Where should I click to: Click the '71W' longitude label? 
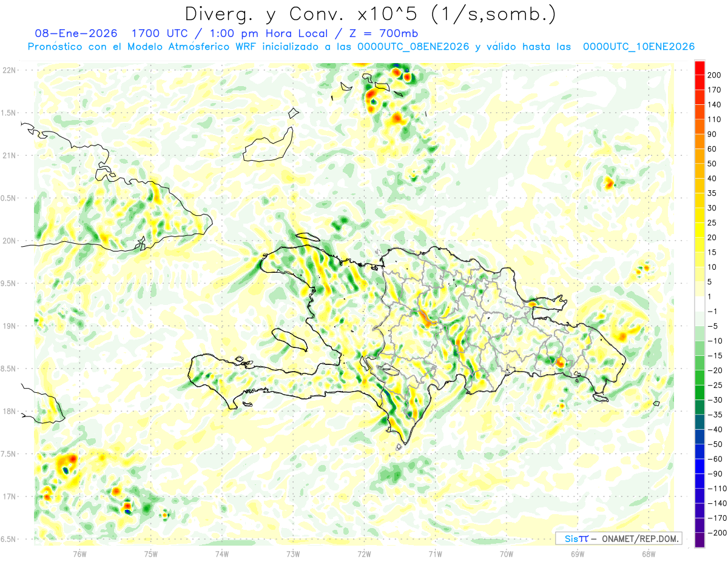tap(435, 554)
